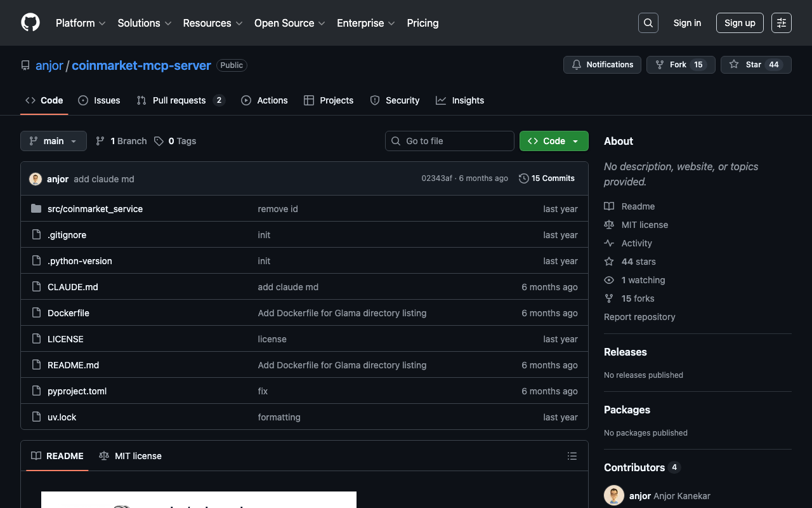Click the appearance settings sliders icon

[x=781, y=23]
